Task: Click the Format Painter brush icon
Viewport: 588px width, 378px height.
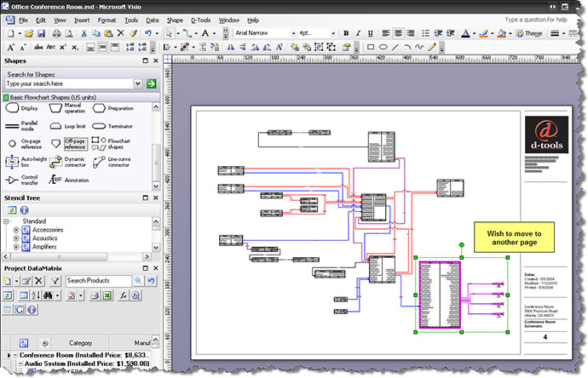Action: [x=133, y=33]
